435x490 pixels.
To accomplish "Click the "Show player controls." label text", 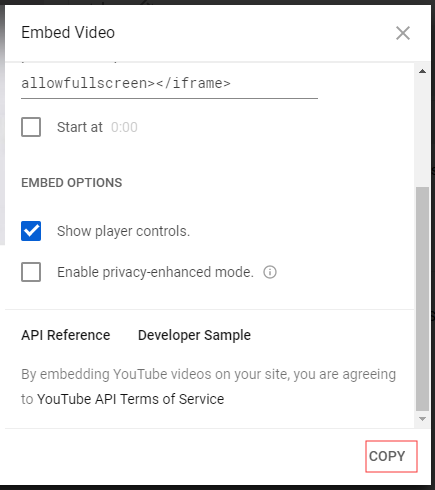I will [x=123, y=231].
